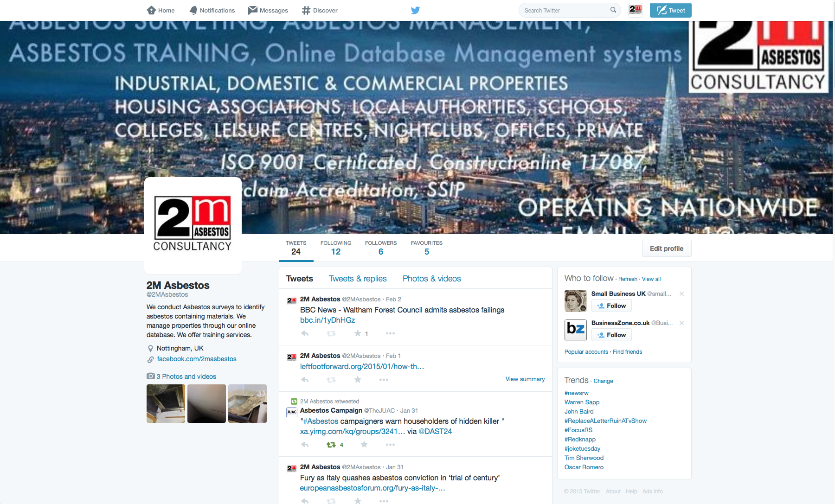The image size is (835, 504).
Task: Favourite the Waltham Forest Council tweet
Action: (x=358, y=333)
